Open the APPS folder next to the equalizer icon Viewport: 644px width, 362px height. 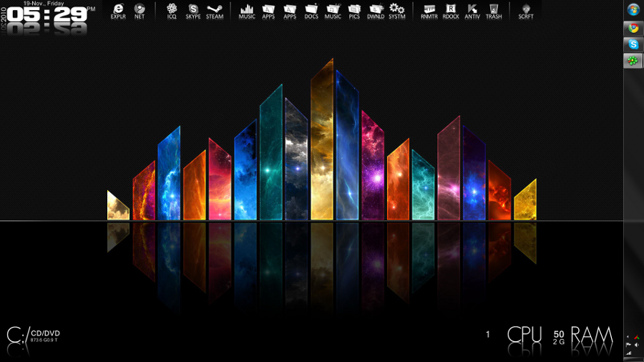[268, 11]
